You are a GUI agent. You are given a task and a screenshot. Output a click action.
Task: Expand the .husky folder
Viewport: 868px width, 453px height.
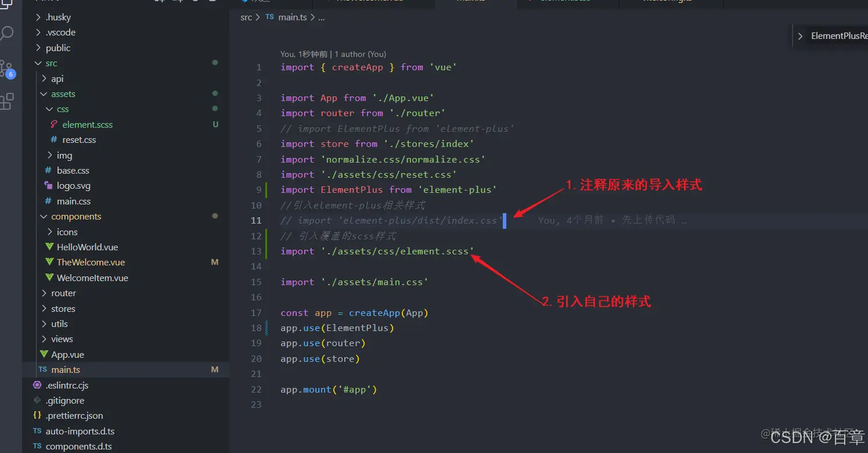[38, 17]
